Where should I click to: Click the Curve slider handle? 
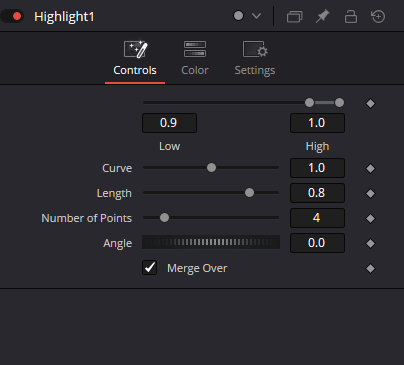click(211, 167)
